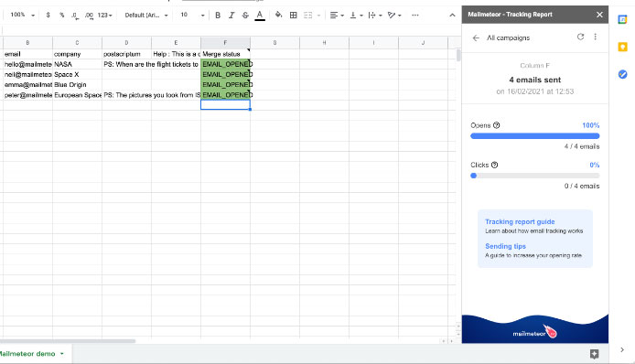Screen dimensions: 635x364
Task: Open more number formats 123 dropdown
Action: pyautogui.click(x=104, y=15)
